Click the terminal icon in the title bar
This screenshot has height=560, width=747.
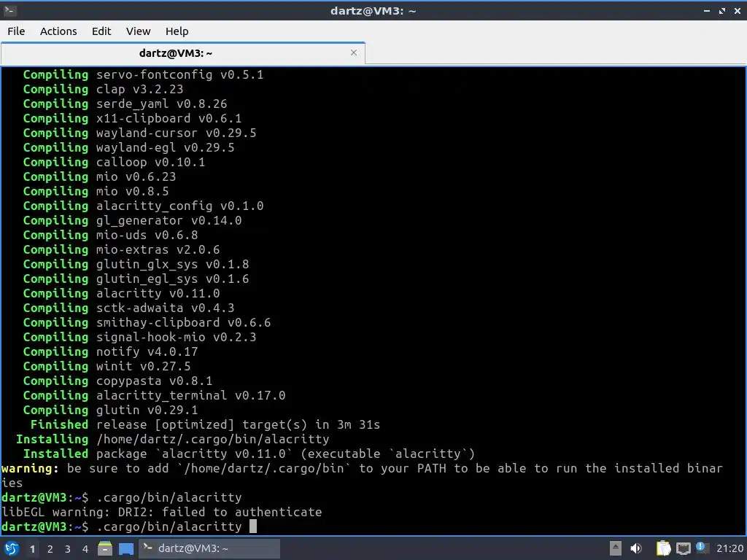[9, 10]
